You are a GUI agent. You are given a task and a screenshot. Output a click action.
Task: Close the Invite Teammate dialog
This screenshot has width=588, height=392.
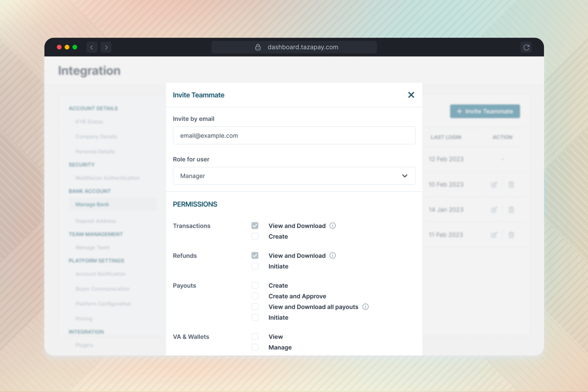coord(411,95)
